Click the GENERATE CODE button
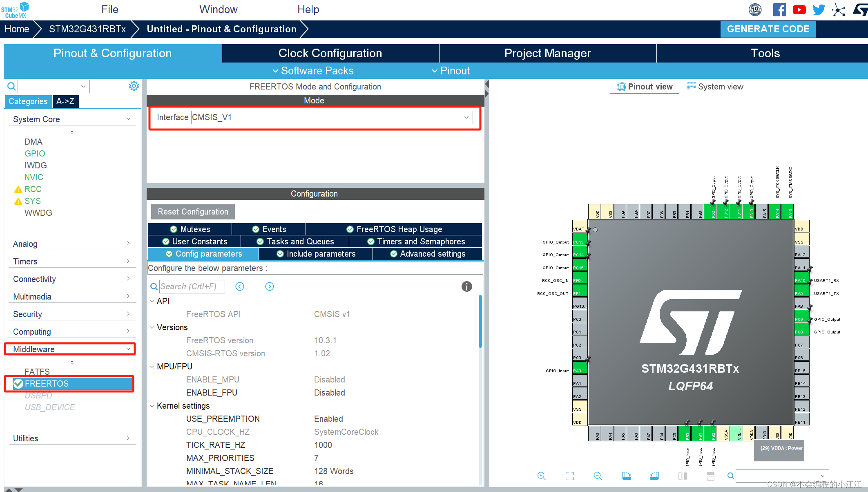Viewport: 868px width, 492px height. coord(768,29)
